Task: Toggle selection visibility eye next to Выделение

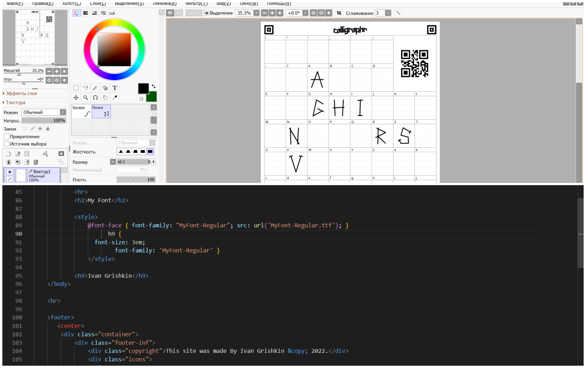Action: pos(206,13)
